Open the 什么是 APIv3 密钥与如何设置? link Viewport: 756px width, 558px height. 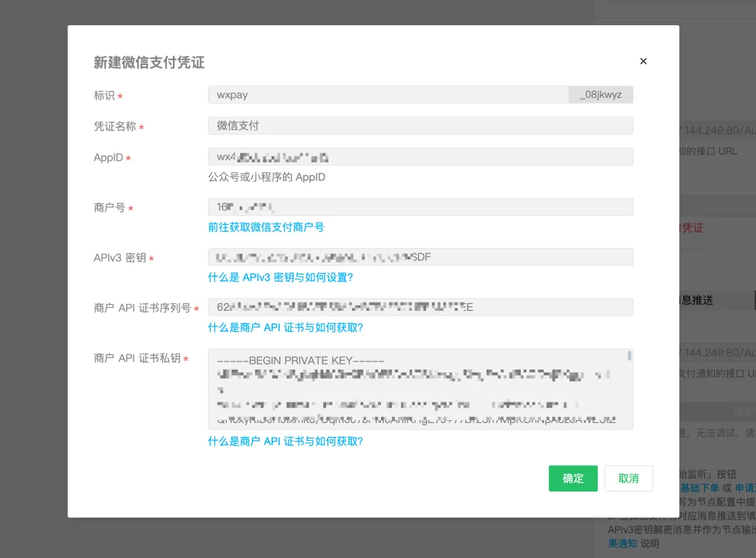pyautogui.click(x=280, y=277)
